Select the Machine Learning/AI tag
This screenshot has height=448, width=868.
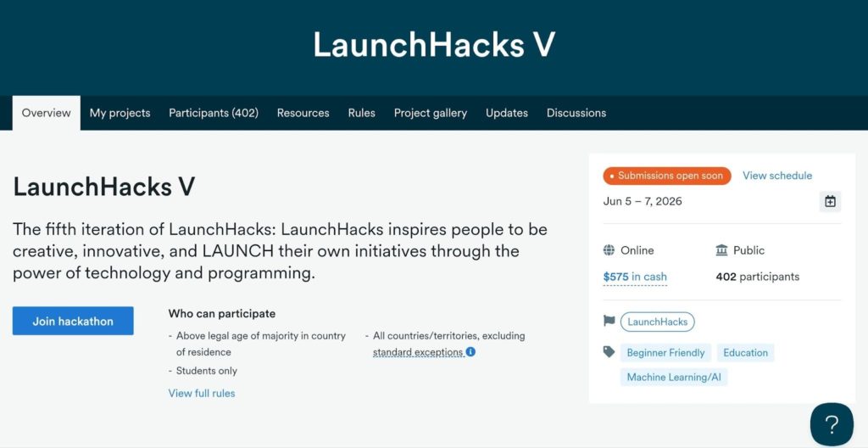[674, 377]
